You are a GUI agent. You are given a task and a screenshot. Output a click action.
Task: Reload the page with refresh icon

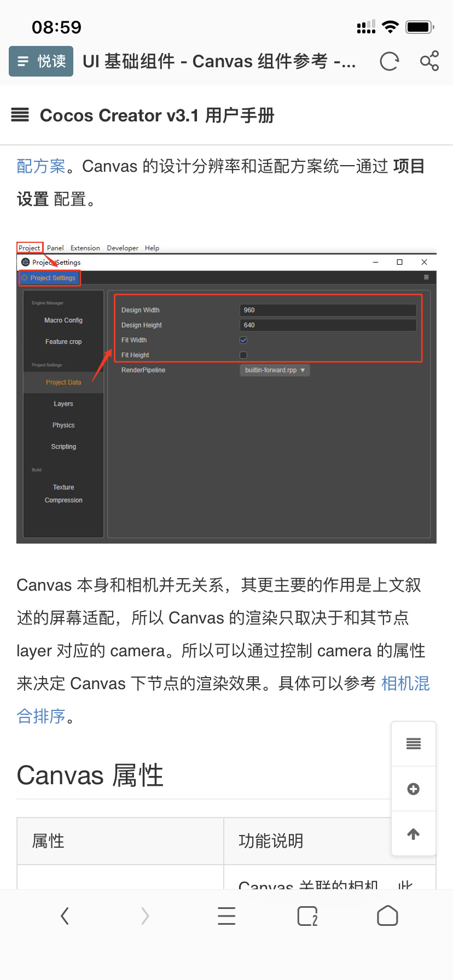[x=390, y=61]
